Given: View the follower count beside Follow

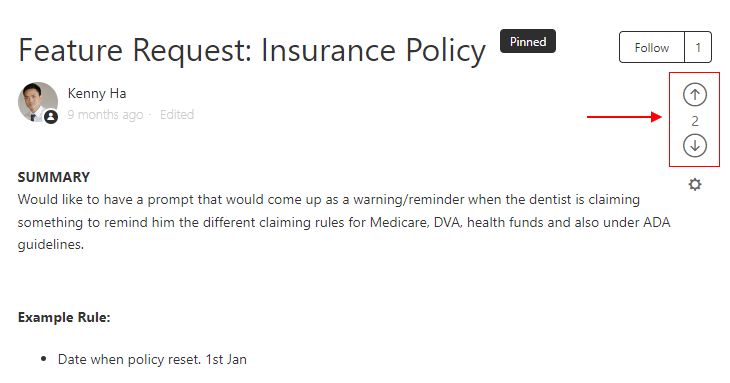Looking at the screenshot, I should [698, 47].
